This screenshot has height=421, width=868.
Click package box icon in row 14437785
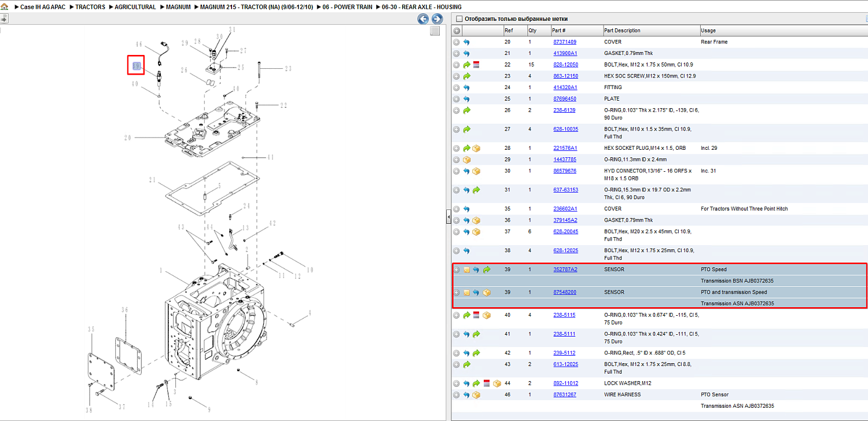[x=466, y=160]
